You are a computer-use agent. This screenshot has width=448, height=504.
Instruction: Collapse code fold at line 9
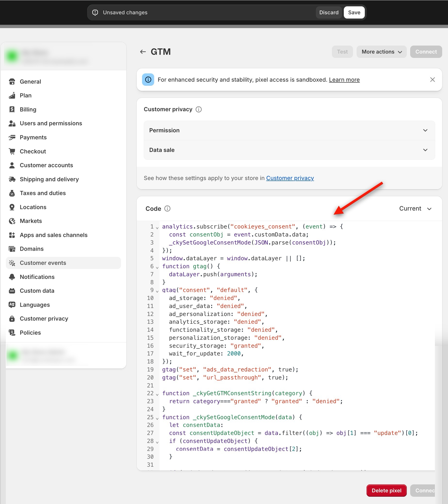click(x=157, y=291)
